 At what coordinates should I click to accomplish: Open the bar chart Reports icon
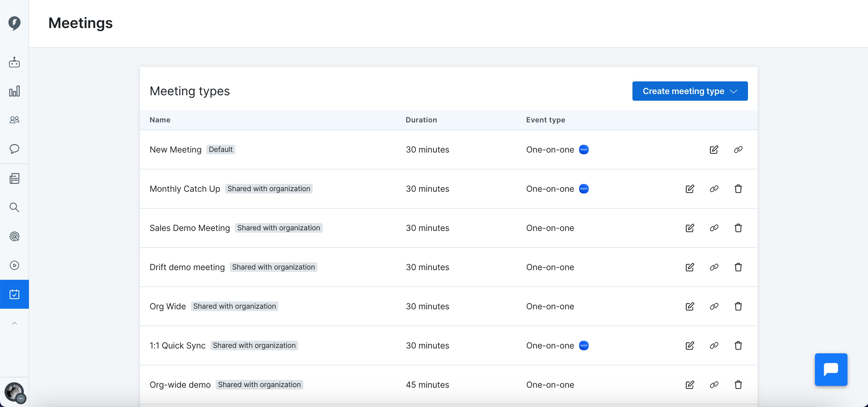(14, 91)
